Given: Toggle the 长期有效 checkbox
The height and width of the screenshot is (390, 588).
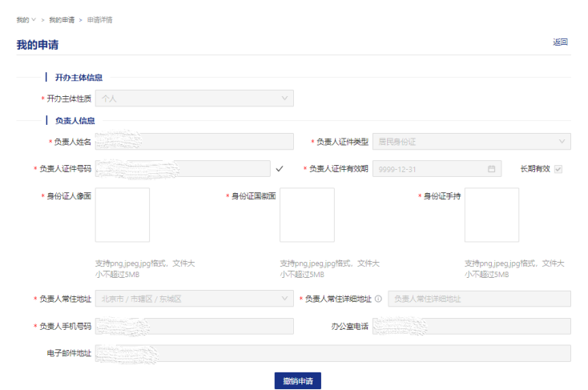Looking at the screenshot, I should click(x=558, y=169).
